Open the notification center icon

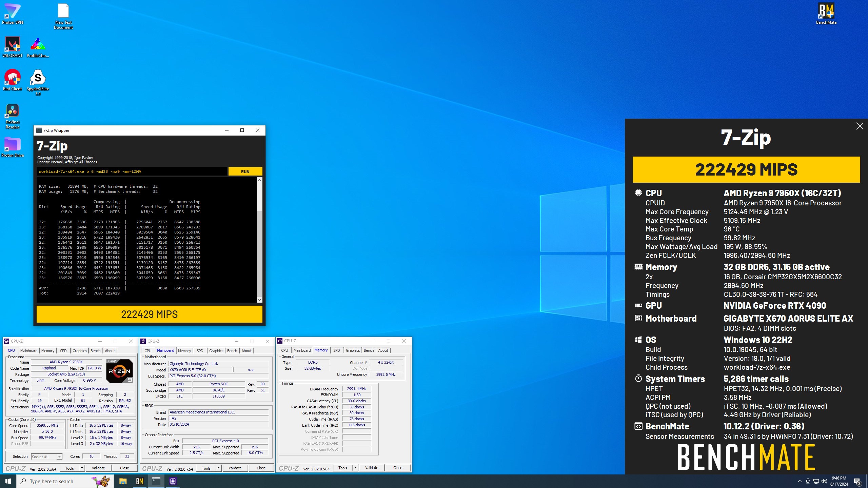click(x=857, y=481)
